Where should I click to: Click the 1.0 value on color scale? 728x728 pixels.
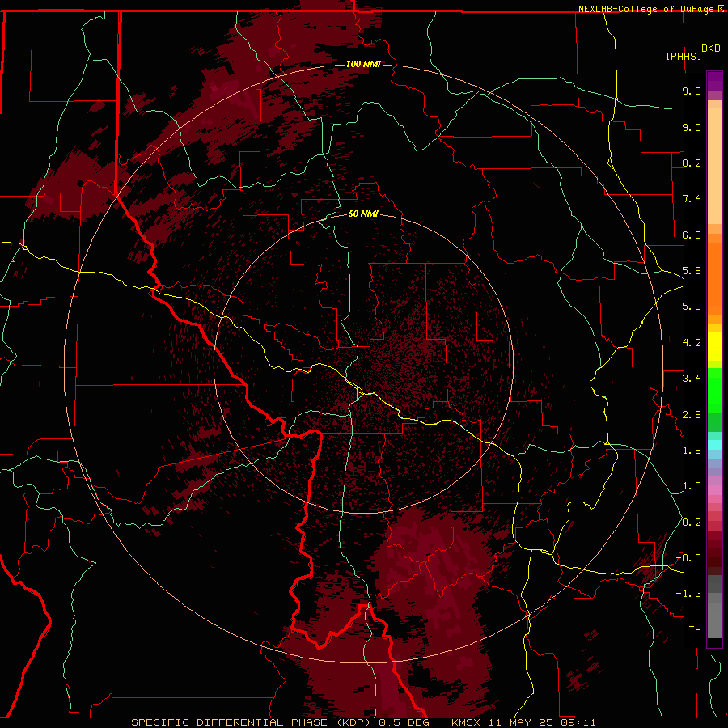(692, 486)
